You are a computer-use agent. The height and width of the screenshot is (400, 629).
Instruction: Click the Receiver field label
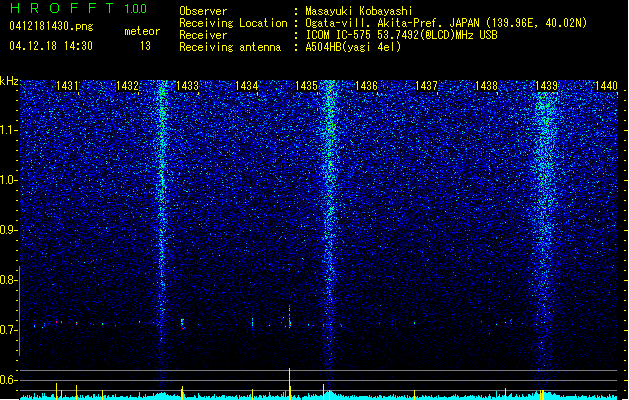(203, 35)
